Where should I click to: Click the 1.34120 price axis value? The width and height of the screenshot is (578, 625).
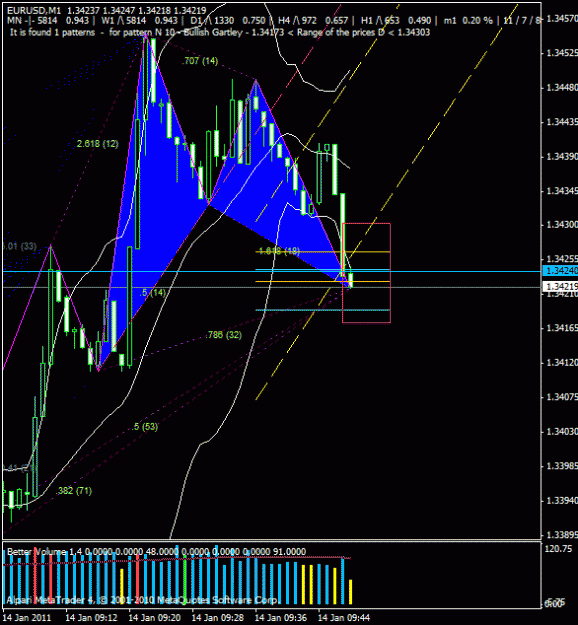click(562, 363)
